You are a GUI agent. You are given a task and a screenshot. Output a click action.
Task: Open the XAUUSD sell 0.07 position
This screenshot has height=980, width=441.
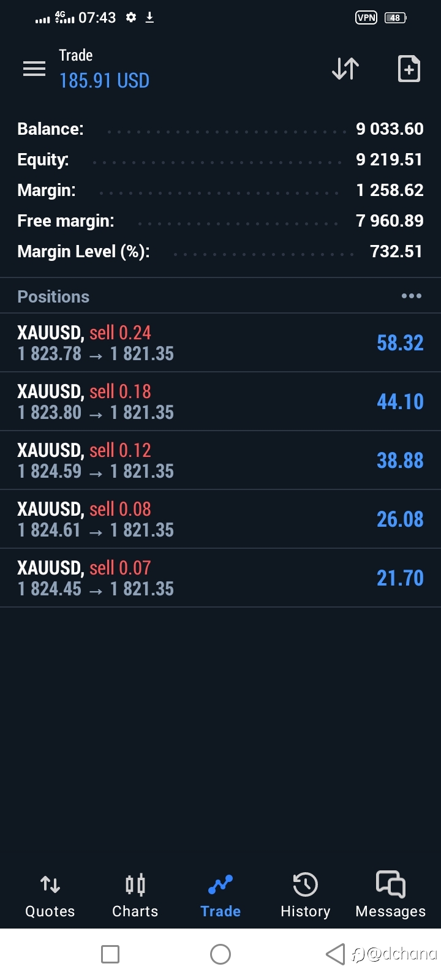tap(221, 578)
